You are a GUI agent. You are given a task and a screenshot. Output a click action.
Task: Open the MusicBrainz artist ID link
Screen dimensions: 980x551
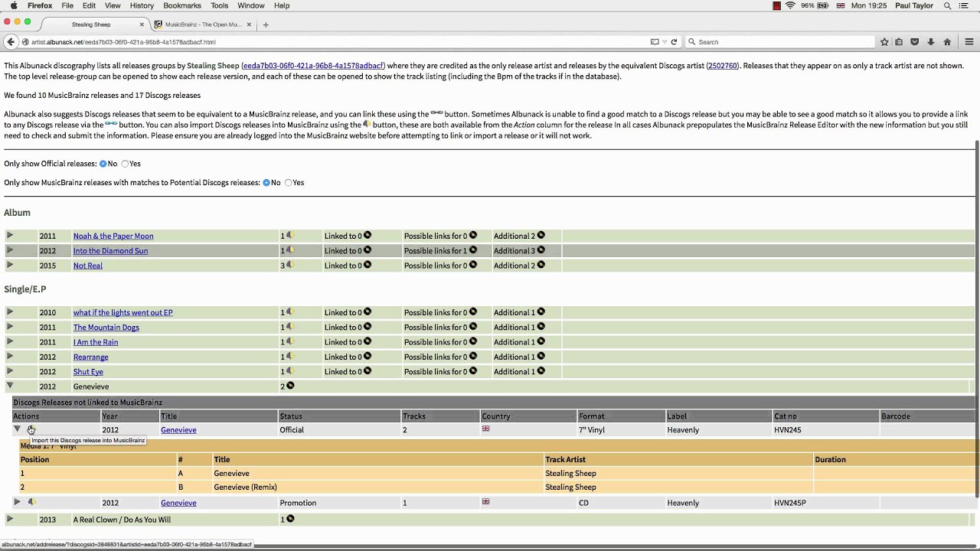pyautogui.click(x=313, y=66)
